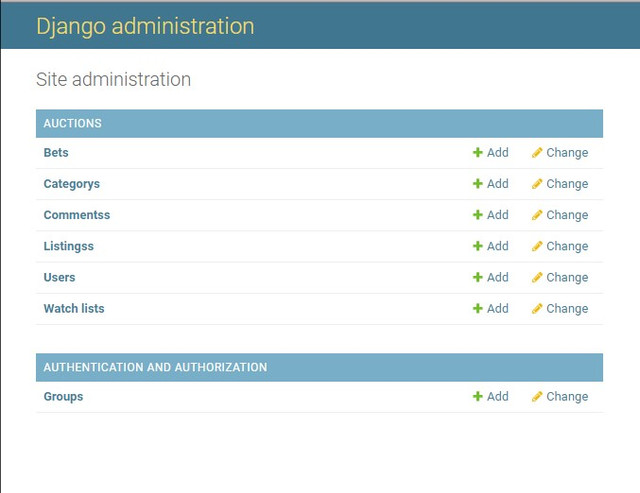The width and height of the screenshot is (640, 493).
Task: Click Add text link for Listingss
Action: pos(498,246)
